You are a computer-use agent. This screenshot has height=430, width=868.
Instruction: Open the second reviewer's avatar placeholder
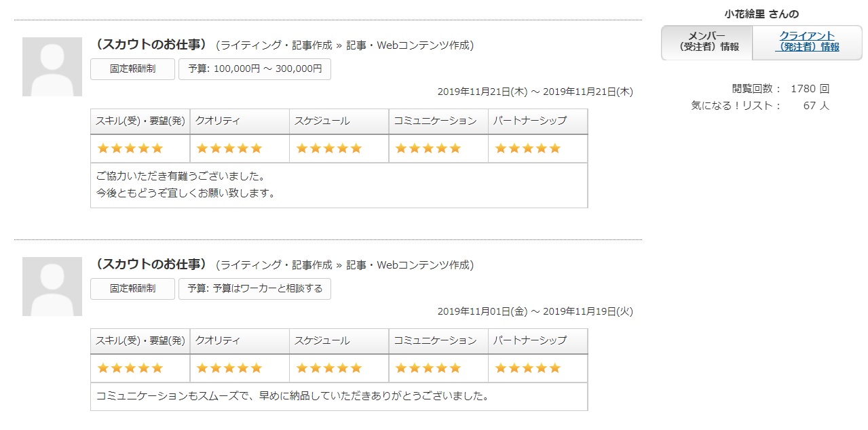[52, 286]
